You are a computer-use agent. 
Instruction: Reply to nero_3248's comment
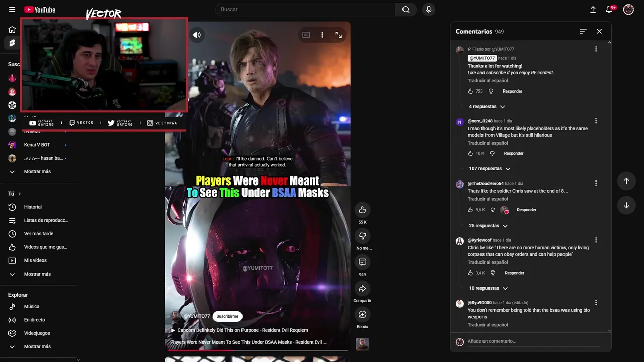coord(514,153)
